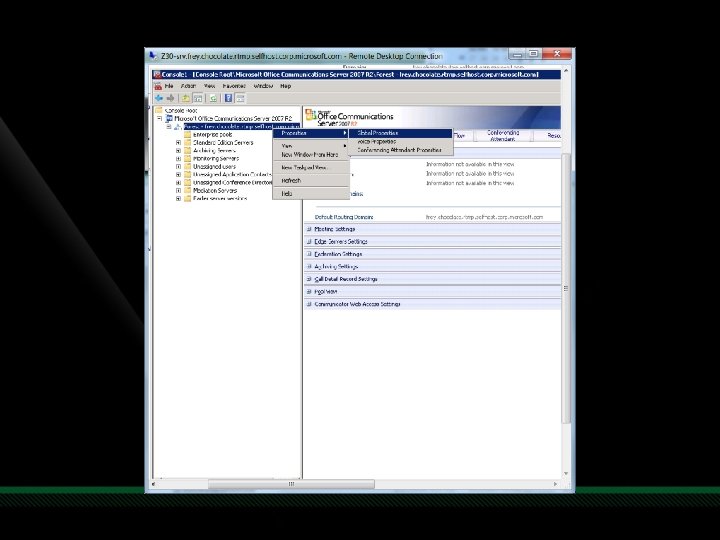Screen dimensions: 720x540
Task: Expand the Standard Edition Servers node
Action: 178,142
